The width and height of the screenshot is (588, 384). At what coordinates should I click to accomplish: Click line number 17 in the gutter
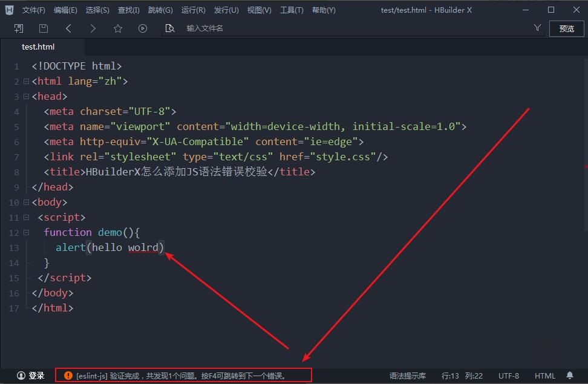point(14,308)
